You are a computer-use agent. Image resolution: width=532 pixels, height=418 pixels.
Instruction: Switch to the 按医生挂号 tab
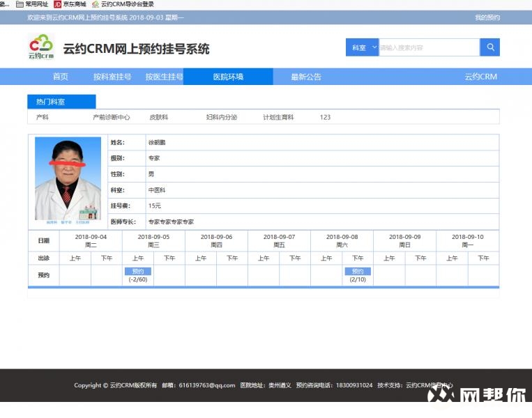coord(164,77)
